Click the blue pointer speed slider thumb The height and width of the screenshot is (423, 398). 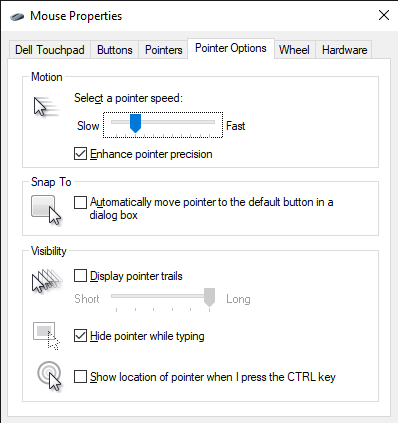[135, 123]
